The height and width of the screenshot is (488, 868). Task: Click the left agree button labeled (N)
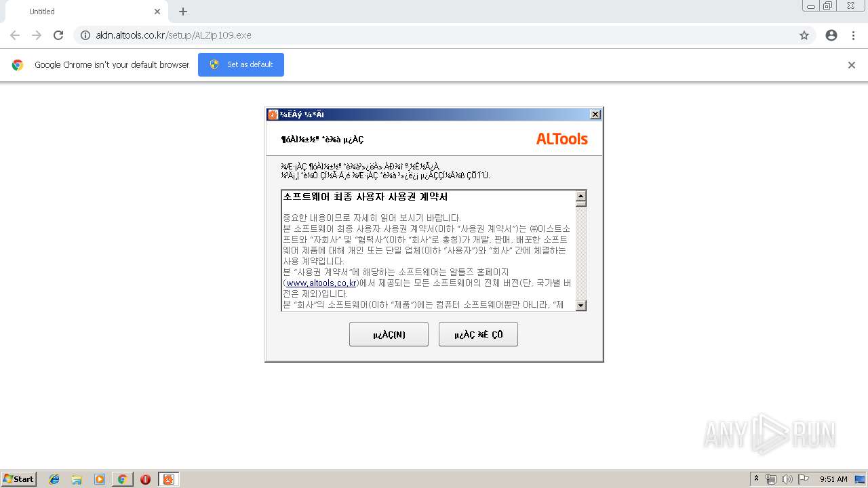pos(389,334)
